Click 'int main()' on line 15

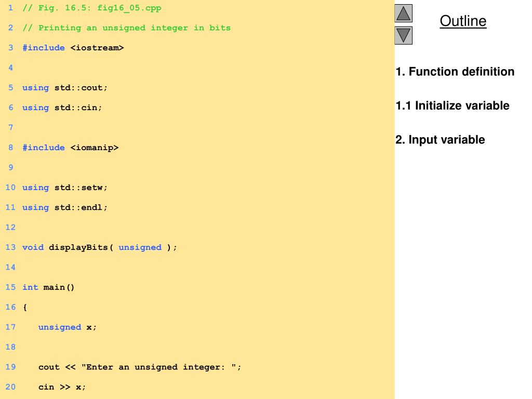(x=48, y=287)
